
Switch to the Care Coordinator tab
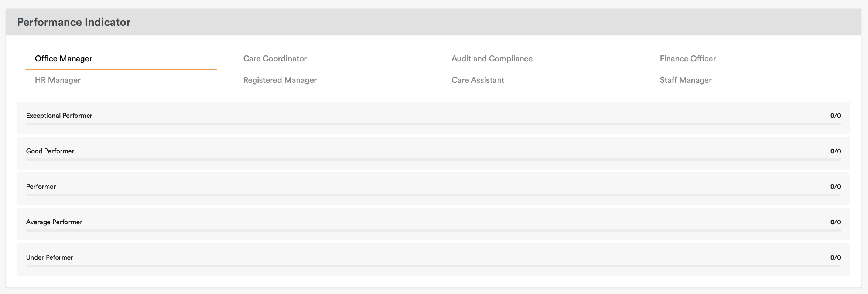(x=275, y=59)
